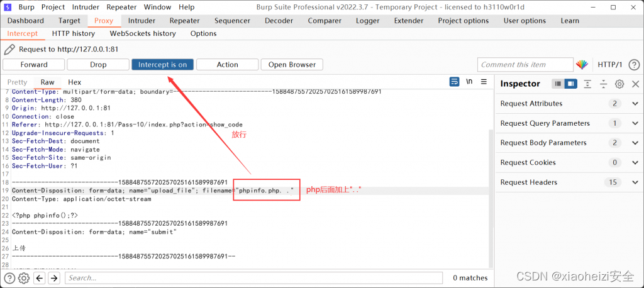Image resolution: width=644 pixels, height=288 pixels.
Task: Click the Drop button
Action: point(98,65)
